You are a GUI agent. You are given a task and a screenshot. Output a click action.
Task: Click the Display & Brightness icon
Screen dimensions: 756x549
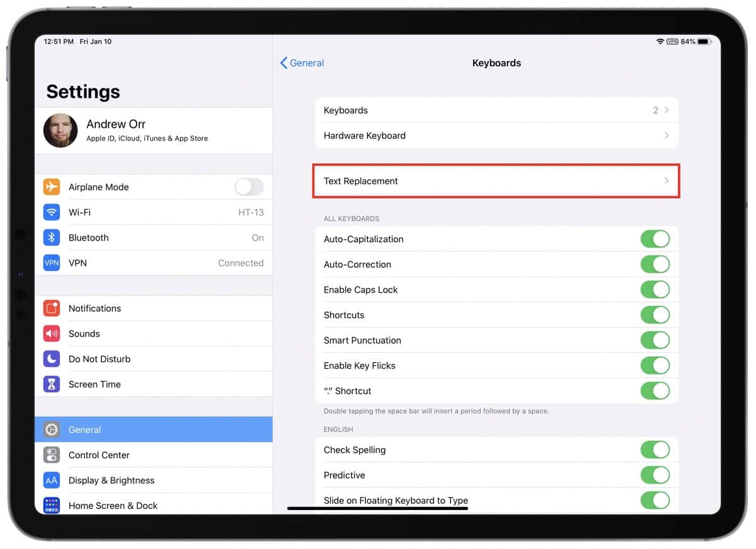click(x=51, y=480)
